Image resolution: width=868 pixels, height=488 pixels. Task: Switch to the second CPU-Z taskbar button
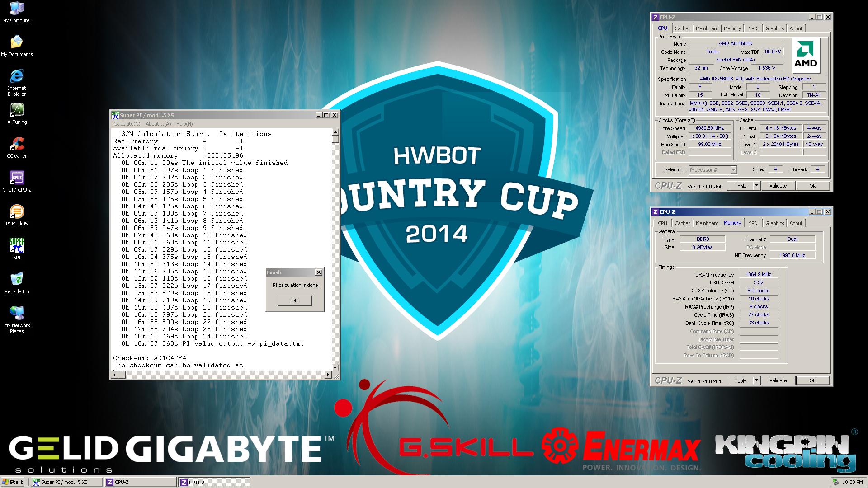click(214, 482)
